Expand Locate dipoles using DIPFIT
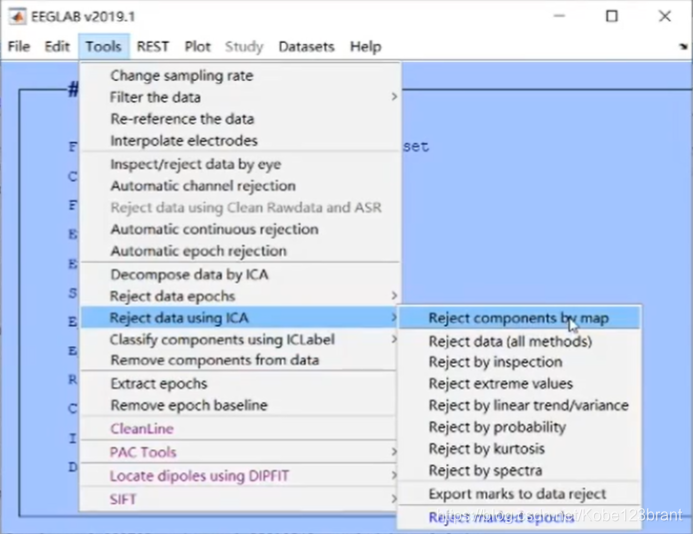This screenshot has width=693, height=534. [241, 476]
